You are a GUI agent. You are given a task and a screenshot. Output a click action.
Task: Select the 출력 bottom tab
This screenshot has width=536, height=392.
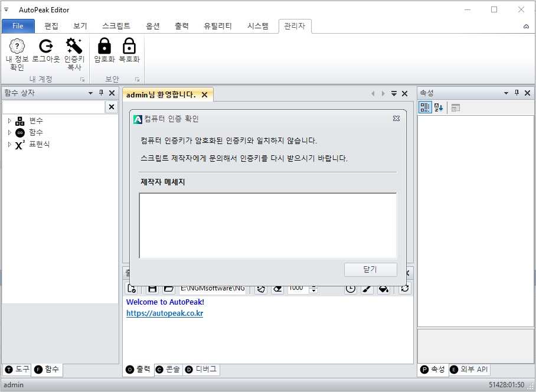(138, 370)
